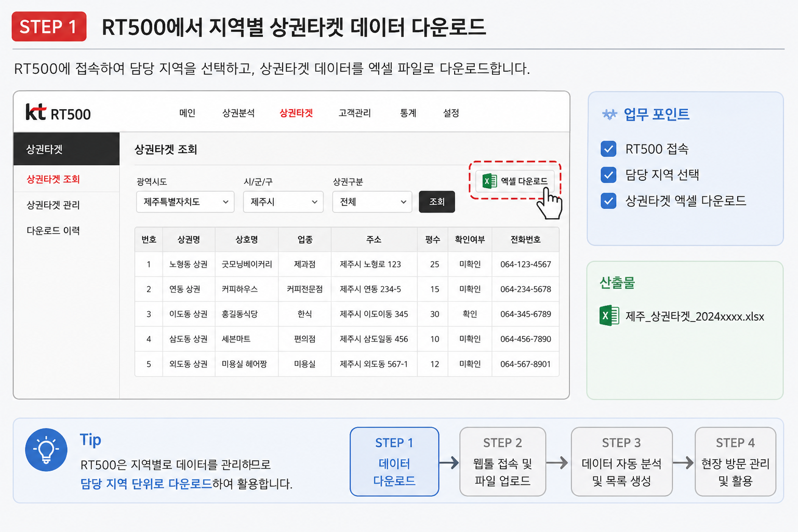798x532 pixels.
Task: Open 상권타겟 관리 in the sidebar
Action: tap(66, 205)
